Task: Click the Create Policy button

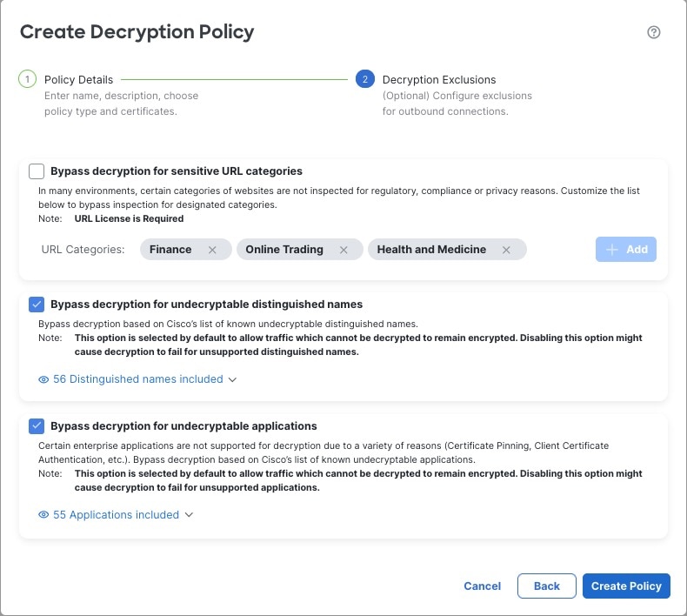Action: 626,586
